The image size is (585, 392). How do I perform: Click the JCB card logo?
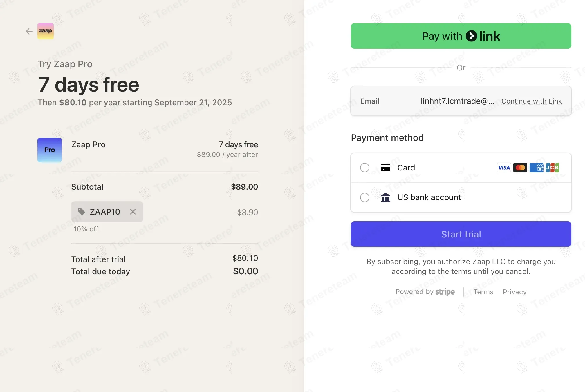[552, 168]
